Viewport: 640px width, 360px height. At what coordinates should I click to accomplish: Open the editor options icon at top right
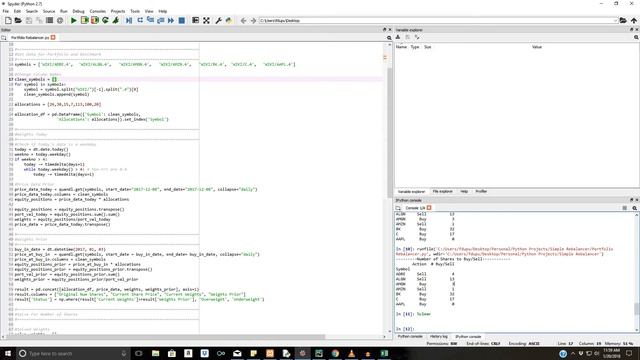click(x=389, y=38)
